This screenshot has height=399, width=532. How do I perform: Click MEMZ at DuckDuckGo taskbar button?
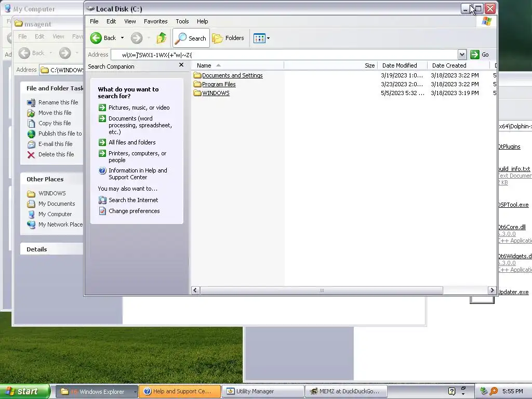pos(346,392)
